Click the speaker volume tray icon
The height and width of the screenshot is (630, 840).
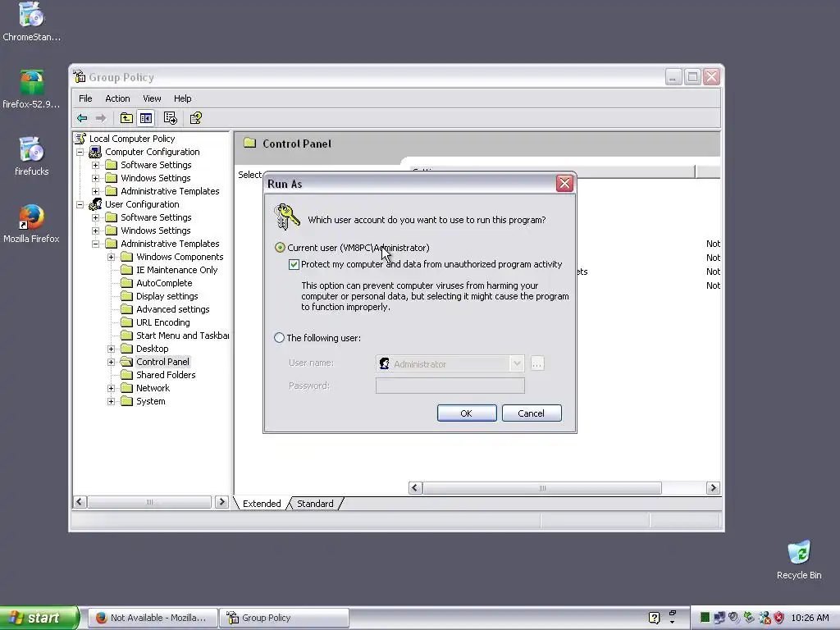coord(734,618)
